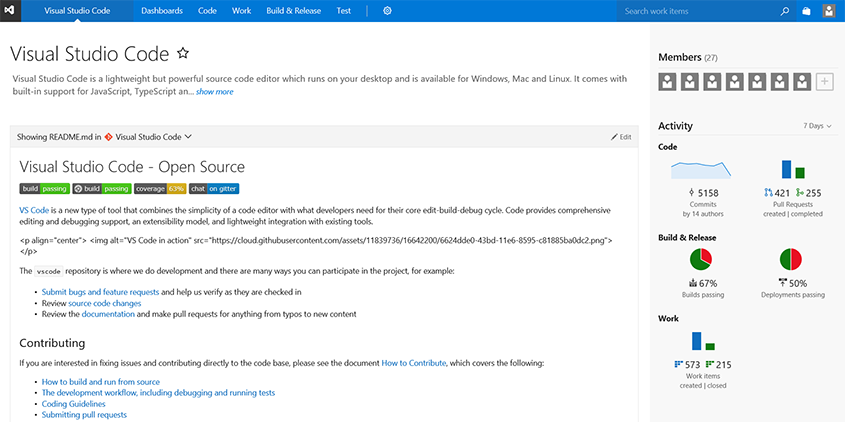
Task: Click in the Search work items field
Action: pos(698,11)
